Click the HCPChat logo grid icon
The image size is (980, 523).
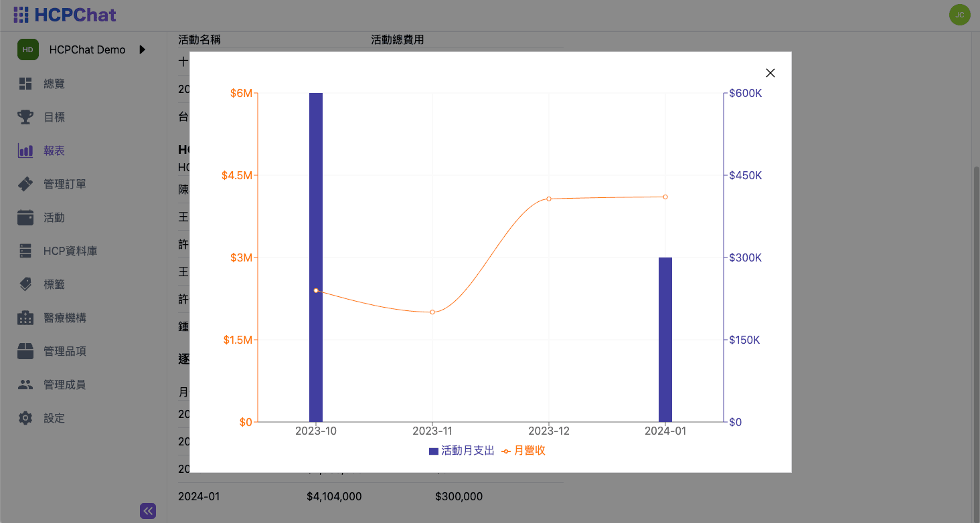pyautogui.click(x=21, y=15)
